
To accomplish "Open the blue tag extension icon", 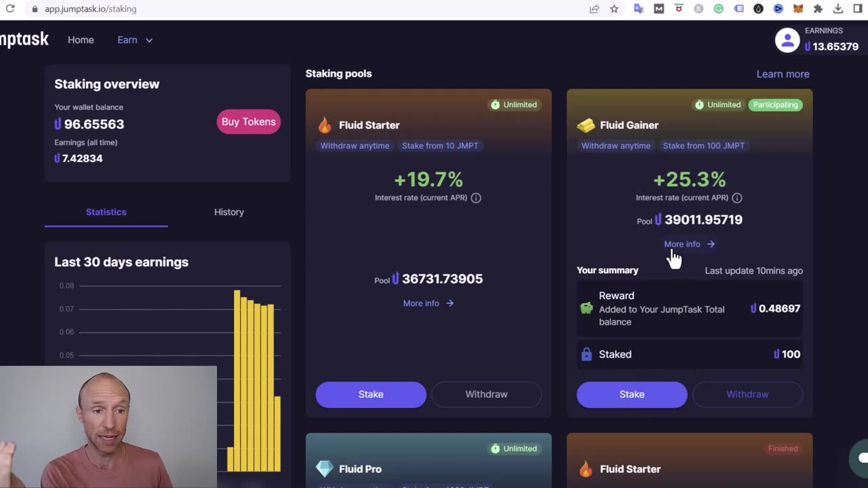I will point(738,9).
